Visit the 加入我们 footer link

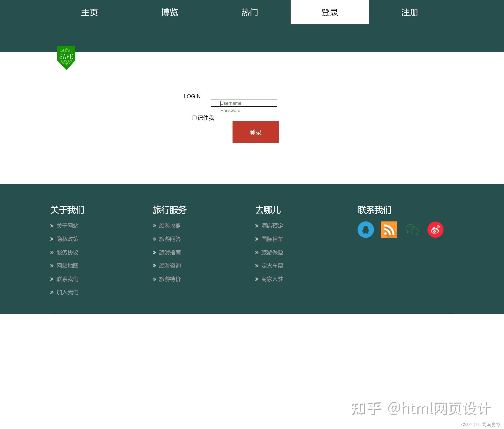[67, 292]
